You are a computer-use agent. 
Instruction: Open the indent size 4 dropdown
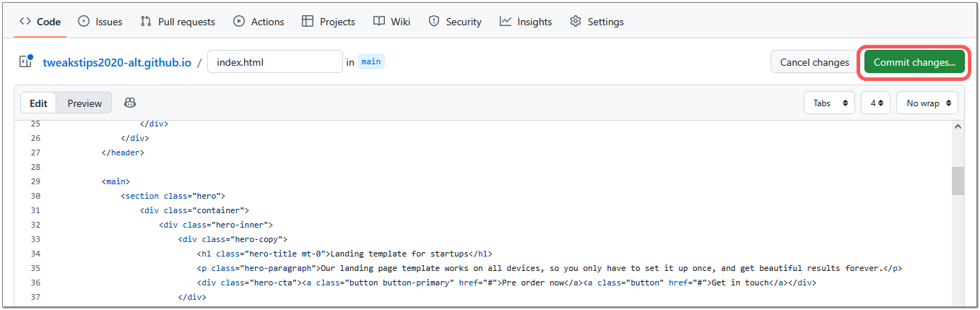pos(875,103)
